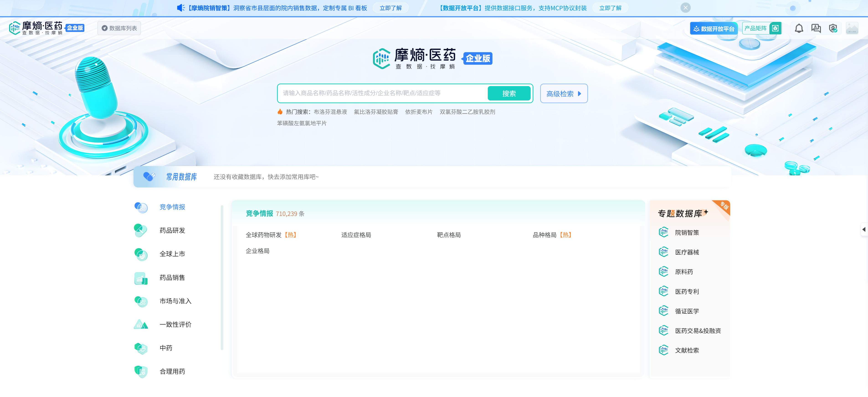Image resolution: width=868 pixels, height=397 pixels.
Task: Select the 市场与准入 category tab
Action: tap(176, 301)
